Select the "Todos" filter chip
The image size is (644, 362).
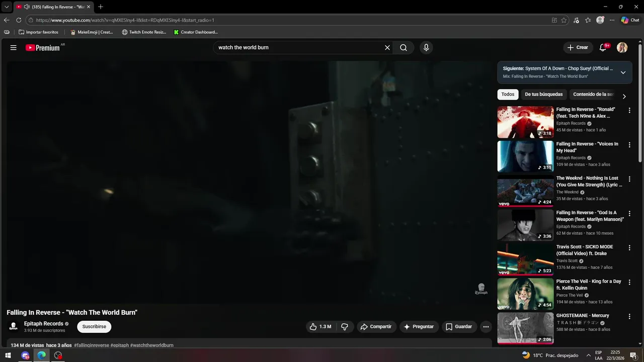[x=508, y=94]
